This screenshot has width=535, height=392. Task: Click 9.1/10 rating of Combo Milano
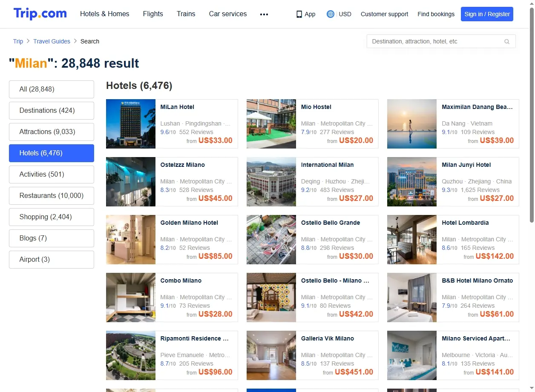168,306
